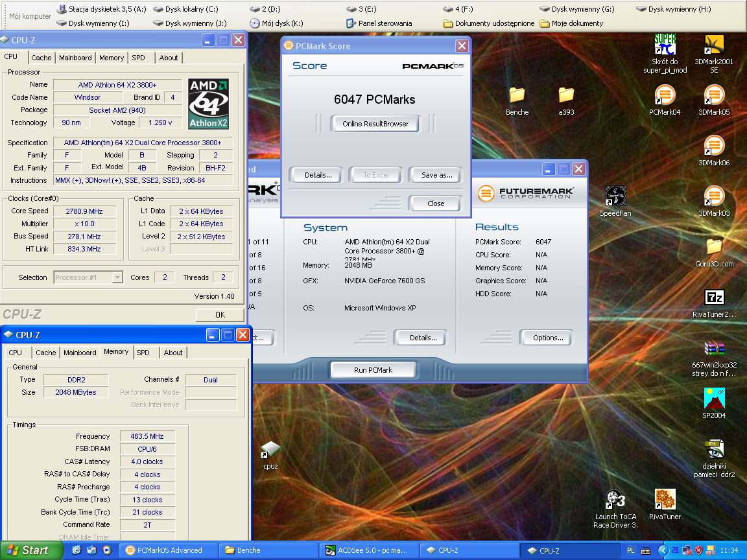This screenshot has width=747, height=560.
Task: Open Dokumenty udostępnione toolbar folder
Action: [489, 23]
